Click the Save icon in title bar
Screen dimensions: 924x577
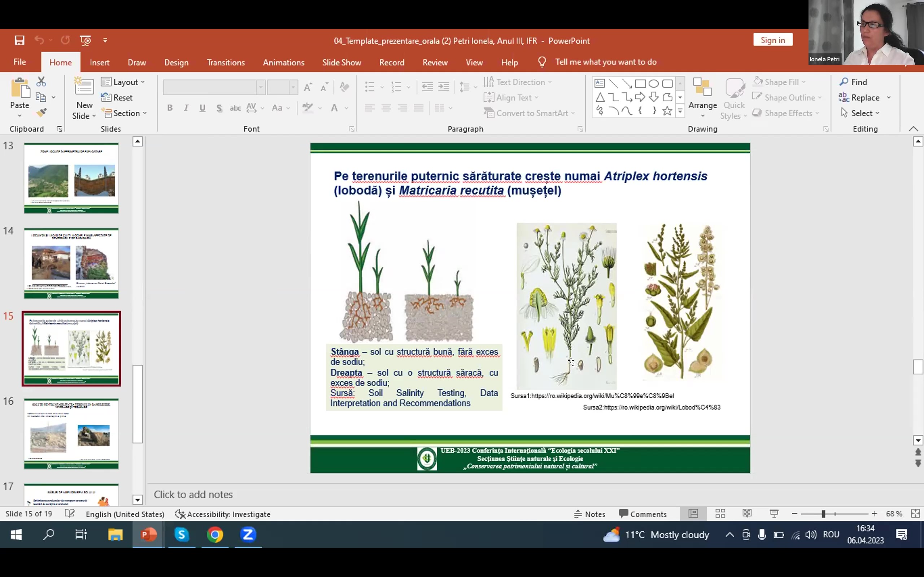tap(19, 40)
